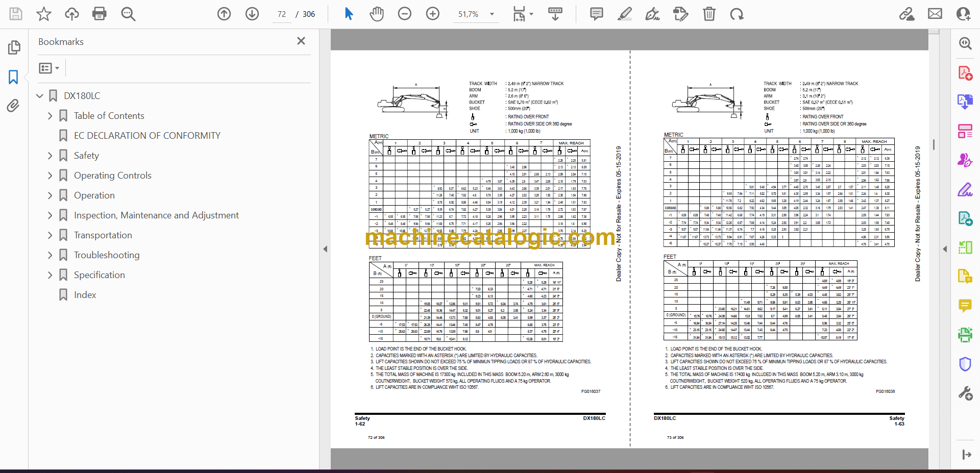980x473 pixels.
Task: Open the Request Signatures tool
Action: point(965,160)
